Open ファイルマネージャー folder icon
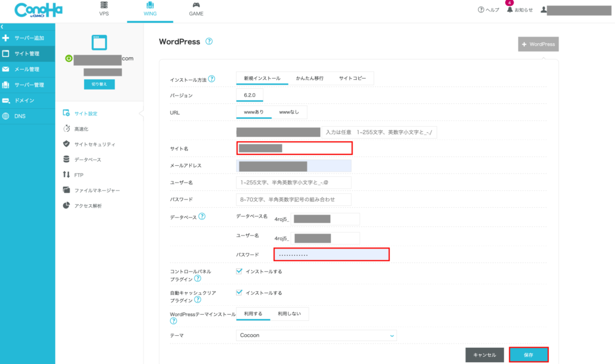Screen dimensions: 615x364 point(66,190)
